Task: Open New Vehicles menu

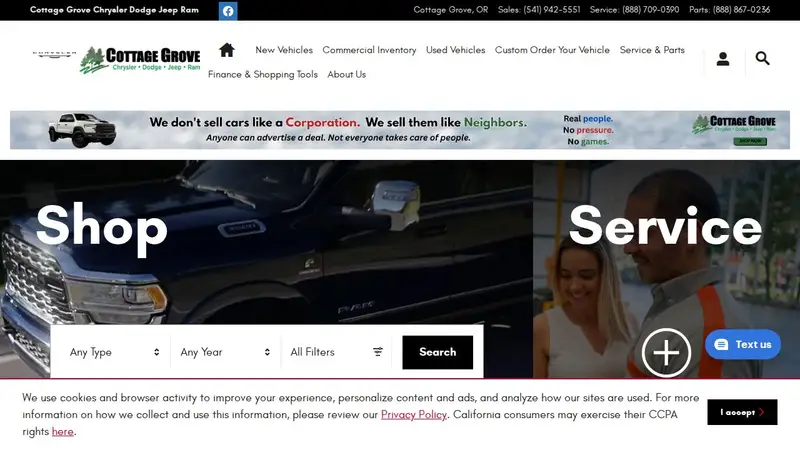Action: 284,50
